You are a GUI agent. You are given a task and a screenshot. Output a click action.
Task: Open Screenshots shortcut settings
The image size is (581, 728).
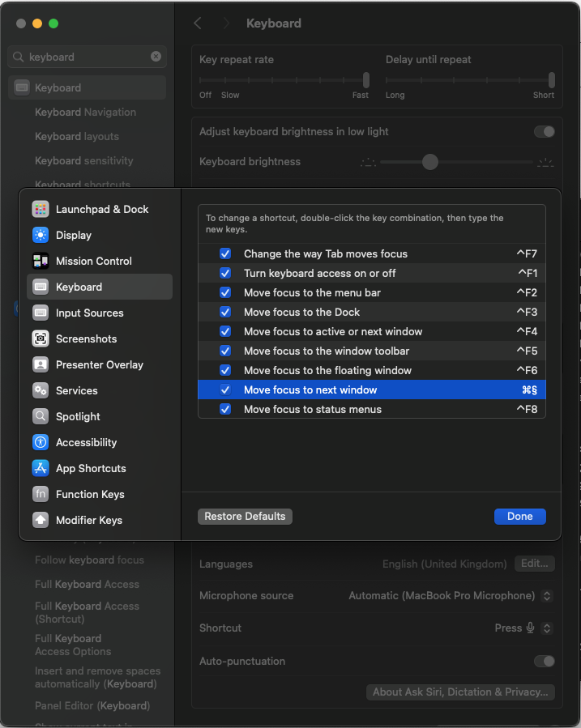pos(40,338)
